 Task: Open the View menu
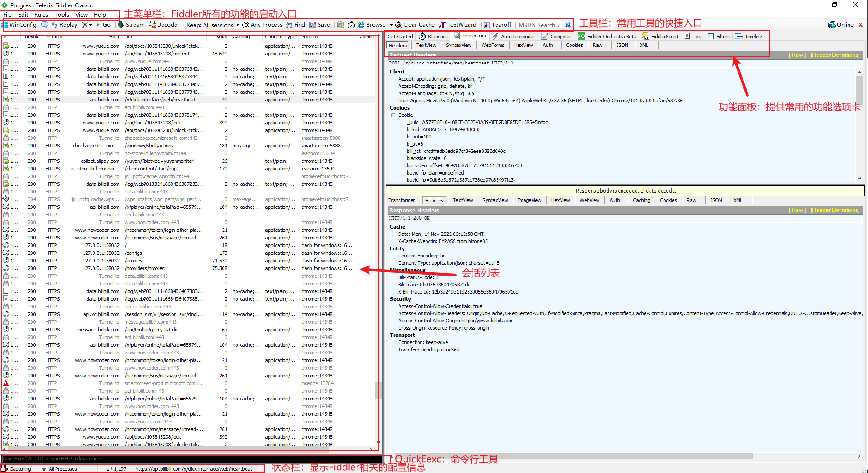(81, 14)
